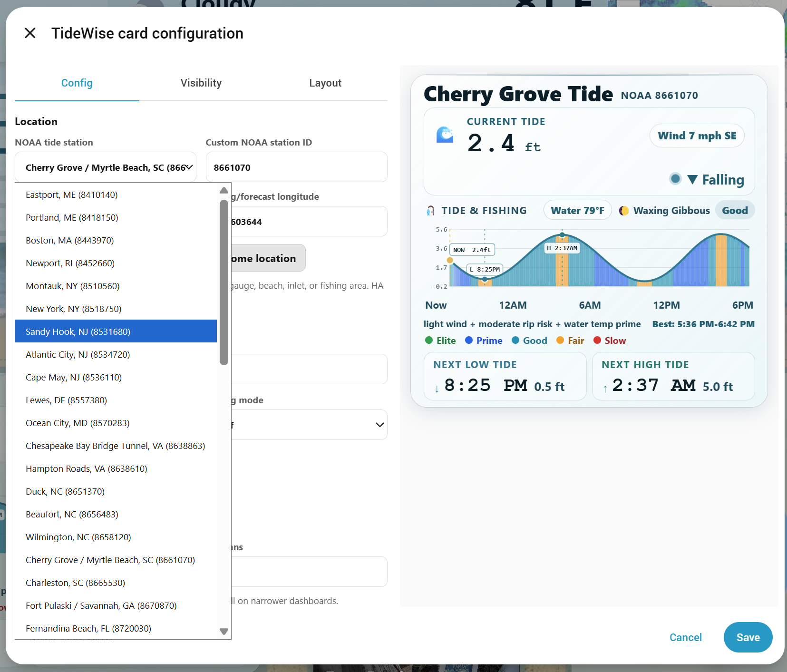This screenshot has width=787, height=672.
Task: Click the station list scrollbar thumb
Action: (x=224, y=282)
